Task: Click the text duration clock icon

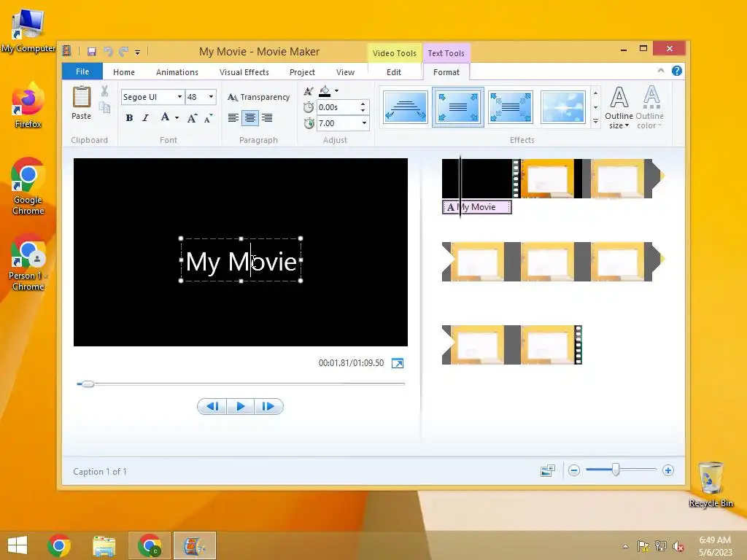Action: point(309,123)
